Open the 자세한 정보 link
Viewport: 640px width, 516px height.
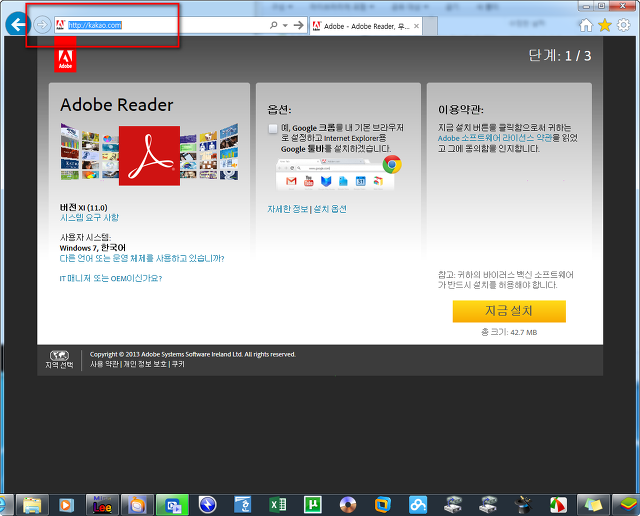(287, 209)
